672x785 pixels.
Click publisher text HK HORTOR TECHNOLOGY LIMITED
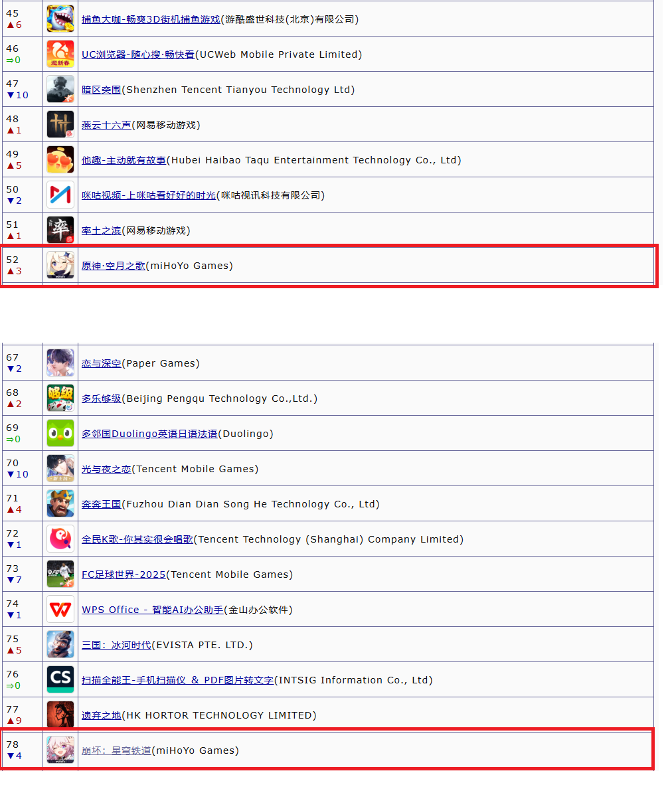click(x=219, y=715)
